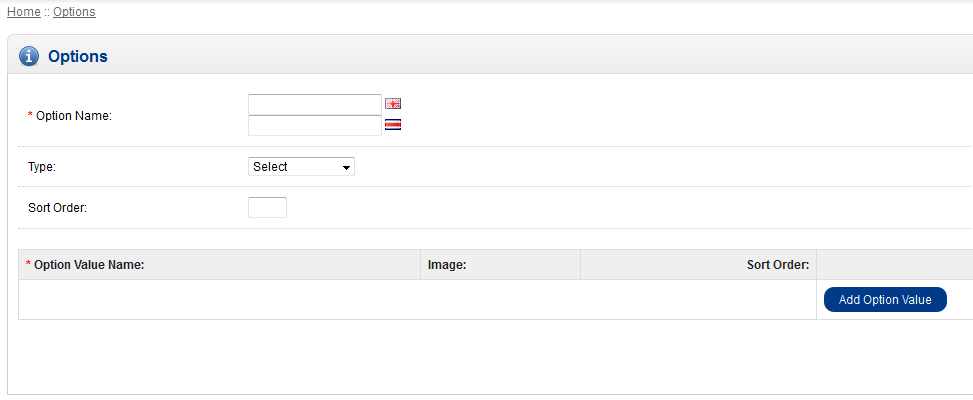This screenshot has width=973, height=400.
Task: Click the small Sort Order input box
Action: 267,208
